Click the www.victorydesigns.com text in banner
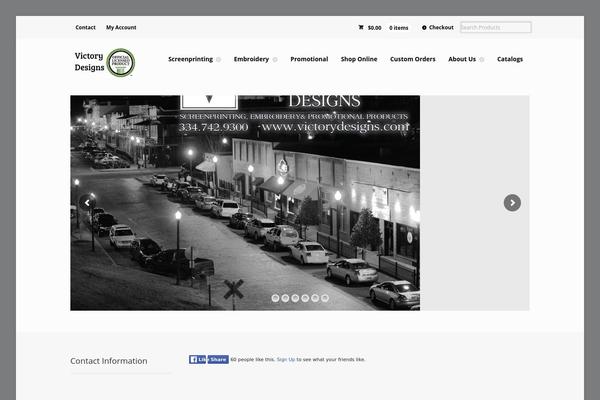The width and height of the screenshot is (600, 400). click(336, 126)
